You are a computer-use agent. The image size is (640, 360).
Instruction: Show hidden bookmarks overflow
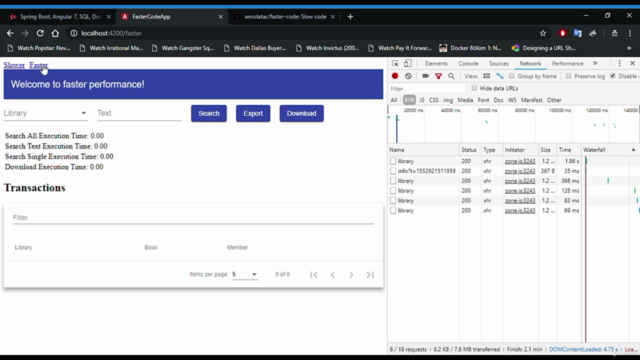click(629, 48)
